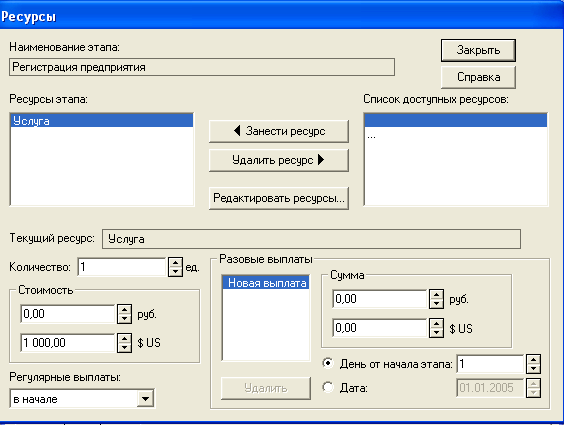The image size is (564, 425).
Task: Decrease Сумма $ US with down arrow
Action: (436, 333)
